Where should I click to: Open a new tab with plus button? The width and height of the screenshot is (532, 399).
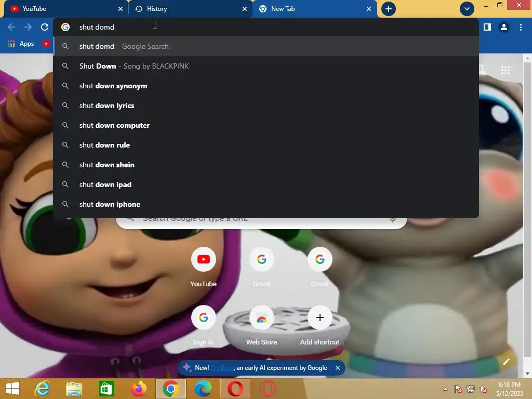click(x=389, y=9)
